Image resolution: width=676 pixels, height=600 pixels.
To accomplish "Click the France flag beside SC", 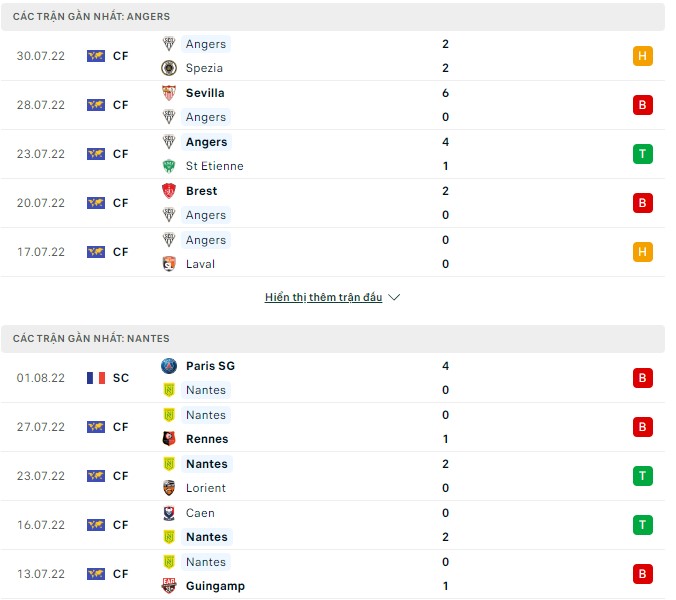I will click(x=96, y=378).
